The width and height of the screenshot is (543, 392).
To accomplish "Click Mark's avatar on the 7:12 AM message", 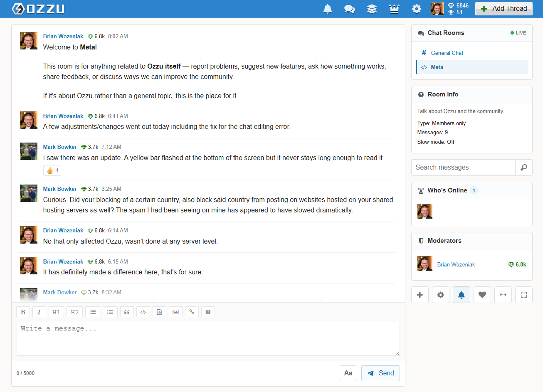I will click(x=29, y=151).
